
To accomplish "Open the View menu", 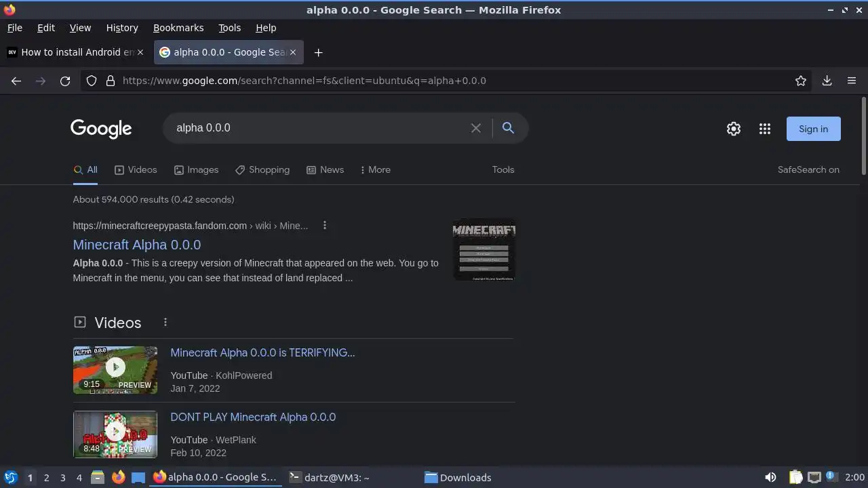I will click(x=80, y=28).
